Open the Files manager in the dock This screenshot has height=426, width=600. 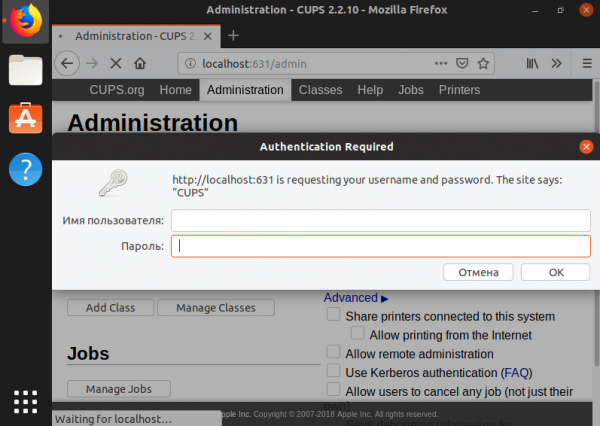[x=26, y=70]
